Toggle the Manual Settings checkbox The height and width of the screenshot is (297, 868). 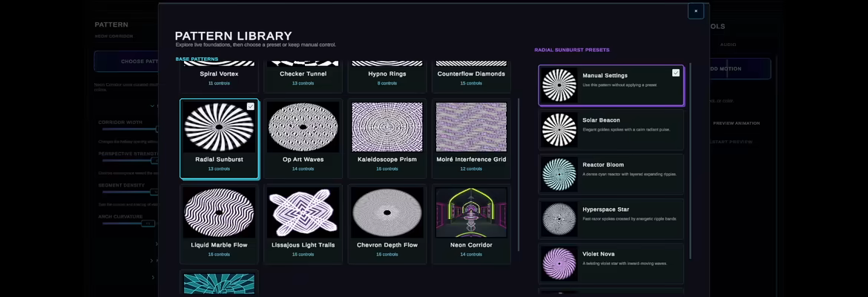(x=676, y=73)
